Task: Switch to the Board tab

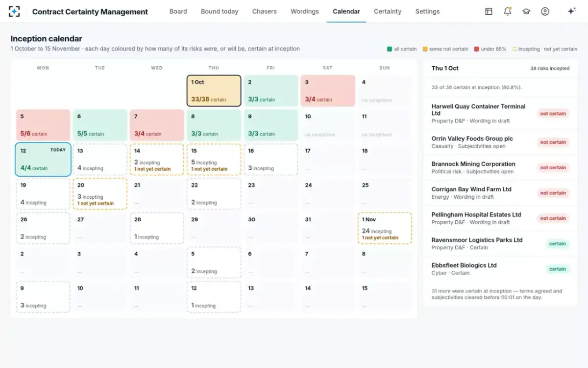Action: point(178,11)
